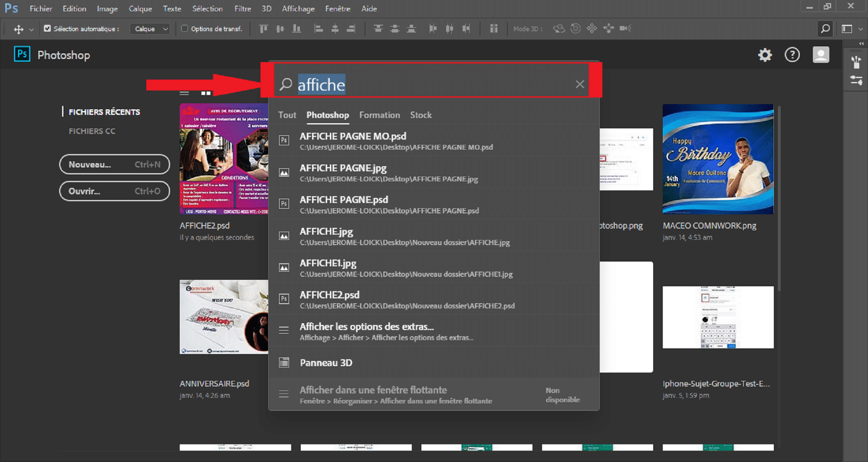Viewport: 868px width, 462px height.
Task: Select the 3D pan camera icon
Action: (592, 29)
